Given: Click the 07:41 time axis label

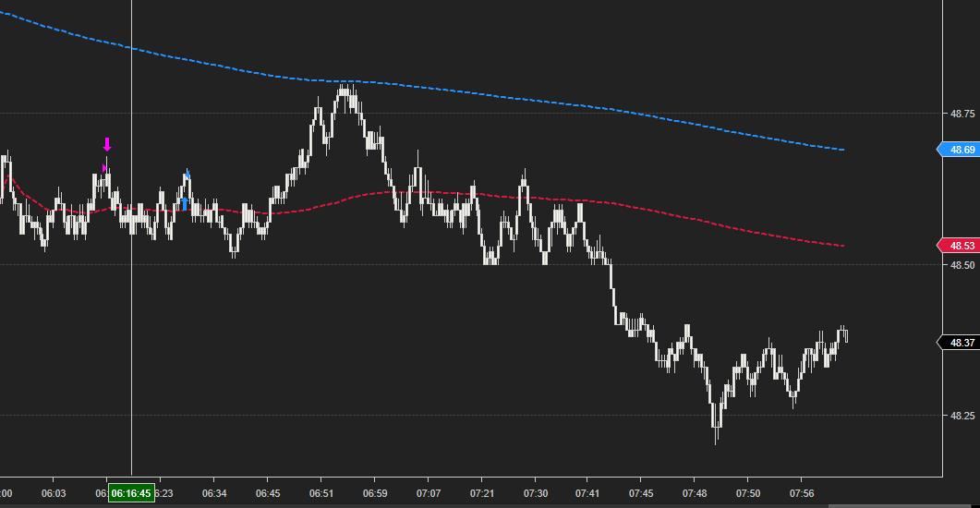Looking at the screenshot, I should 587,493.
